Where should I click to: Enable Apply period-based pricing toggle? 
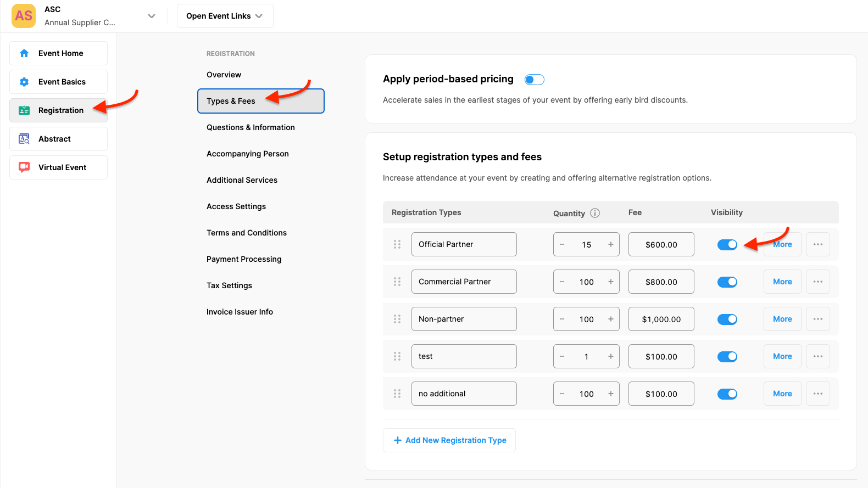[x=534, y=80]
